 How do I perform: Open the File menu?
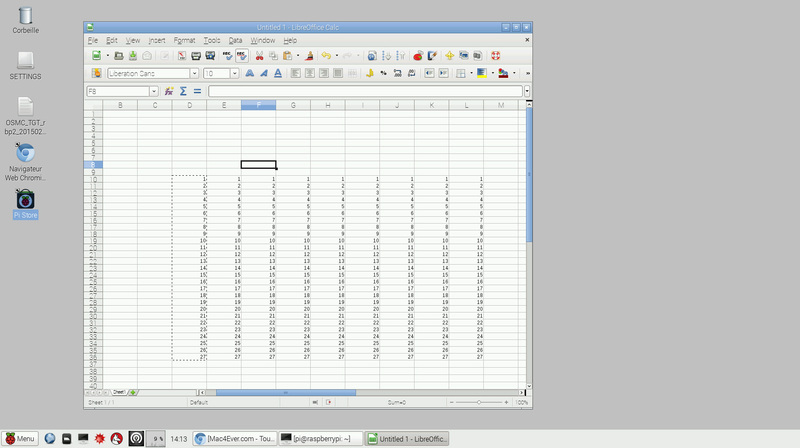(x=92, y=40)
